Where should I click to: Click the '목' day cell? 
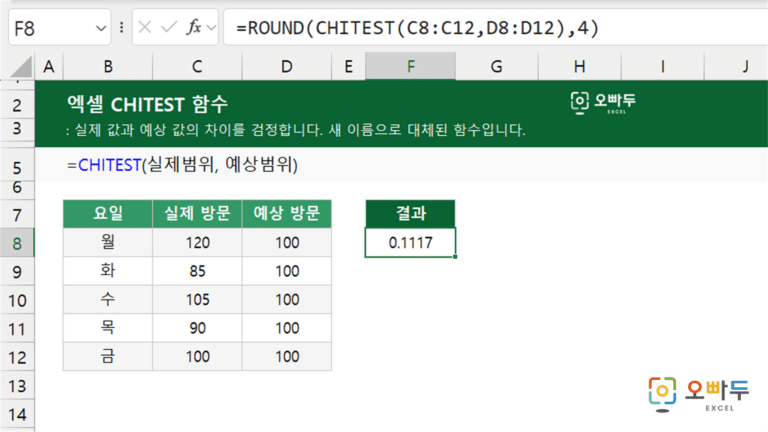(108, 328)
